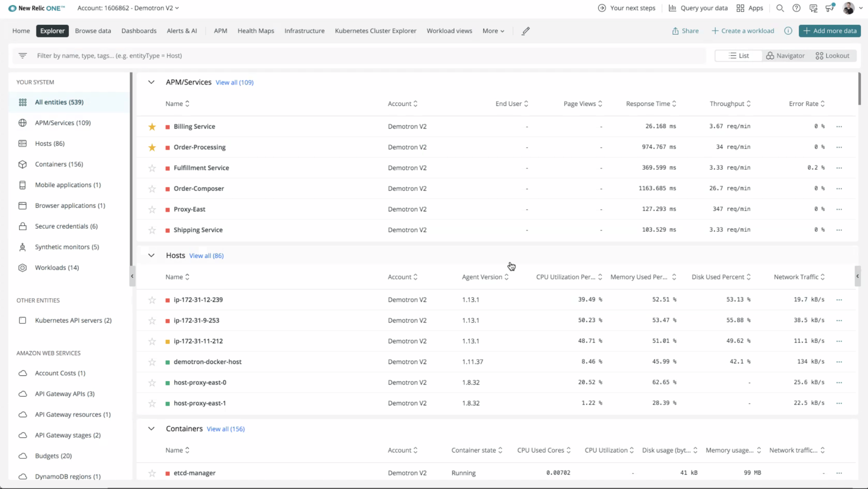Collapse the Containers section chevron

(x=151, y=428)
